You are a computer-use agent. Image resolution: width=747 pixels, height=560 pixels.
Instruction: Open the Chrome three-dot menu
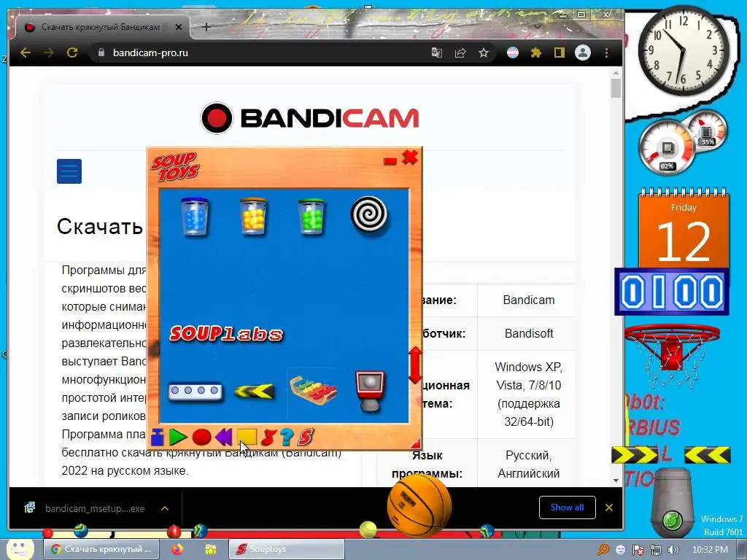[x=606, y=52]
